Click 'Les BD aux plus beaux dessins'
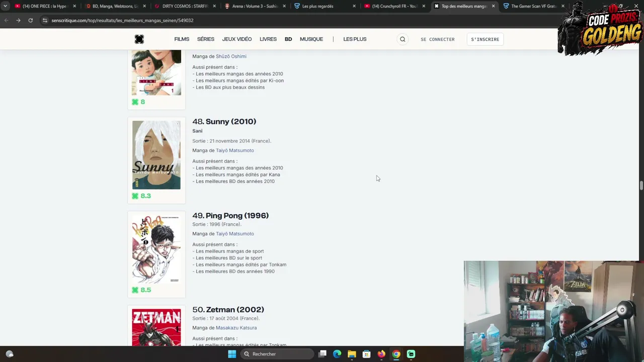Viewport: 644px width, 362px height. (x=230, y=87)
